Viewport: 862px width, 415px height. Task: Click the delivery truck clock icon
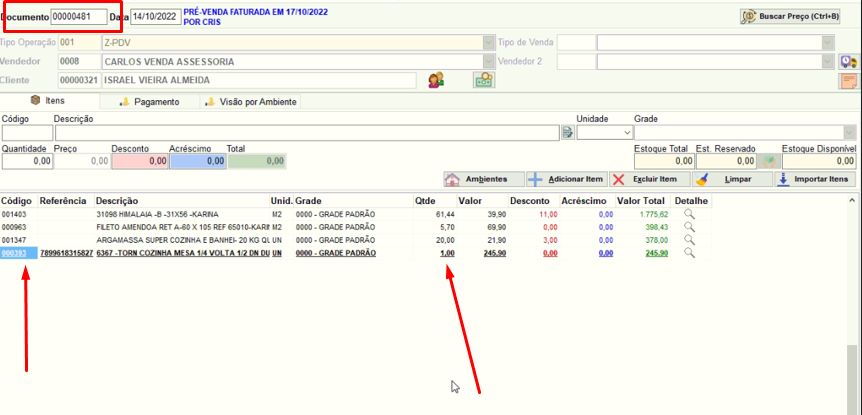click(848, 62)
